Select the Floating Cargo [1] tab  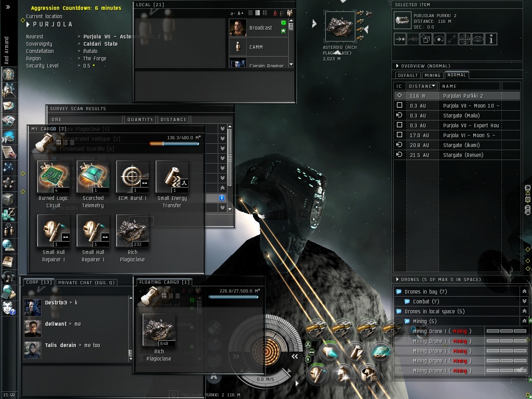point(164,282)
